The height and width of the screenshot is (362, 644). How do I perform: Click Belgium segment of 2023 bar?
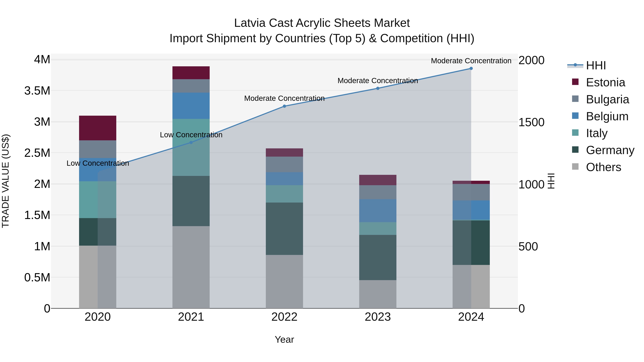click(x=378, y=211)
